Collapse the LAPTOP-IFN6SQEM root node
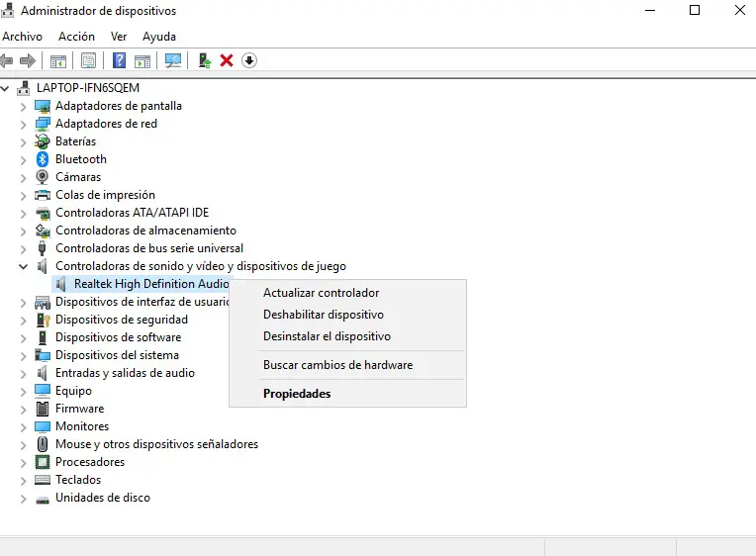 click(5, 88)
